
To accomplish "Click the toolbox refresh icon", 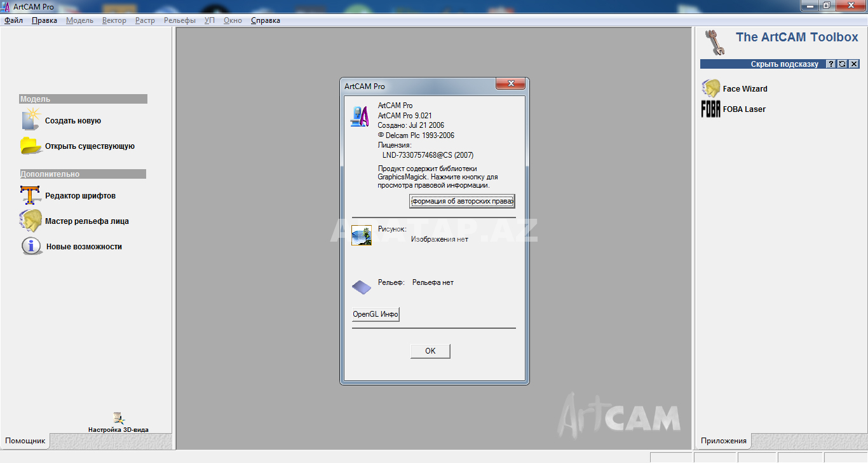I will (x=843, y=64).
